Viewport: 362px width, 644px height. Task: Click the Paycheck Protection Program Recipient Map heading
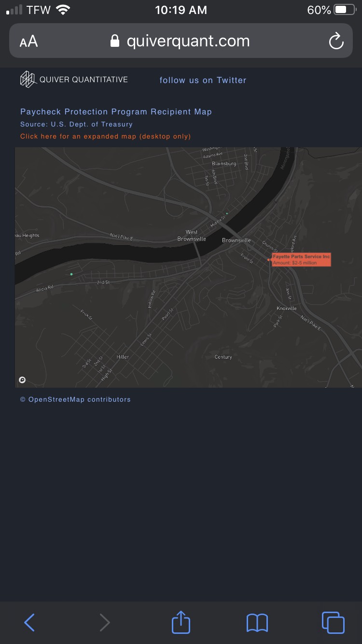116,112
